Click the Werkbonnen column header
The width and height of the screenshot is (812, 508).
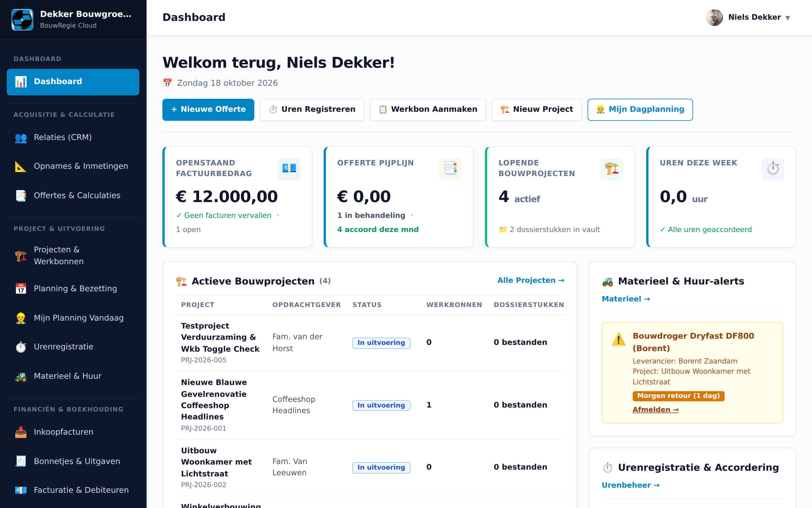(x=454, y=305)
